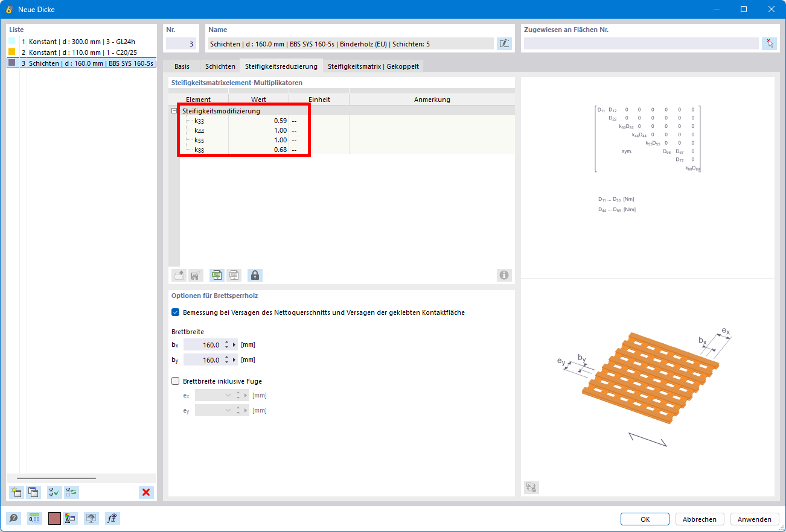Open display settings with the monitor icon

[x=91, y=518]
